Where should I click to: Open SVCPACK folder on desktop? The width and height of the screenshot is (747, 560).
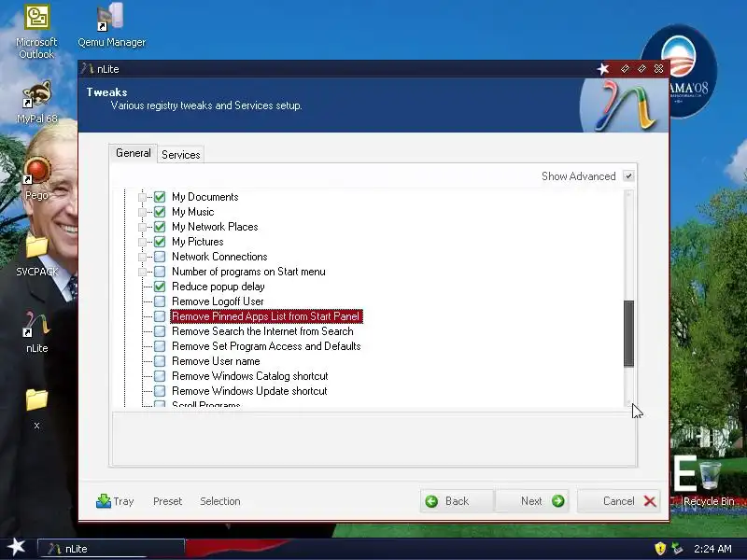(x=36, y=255)
